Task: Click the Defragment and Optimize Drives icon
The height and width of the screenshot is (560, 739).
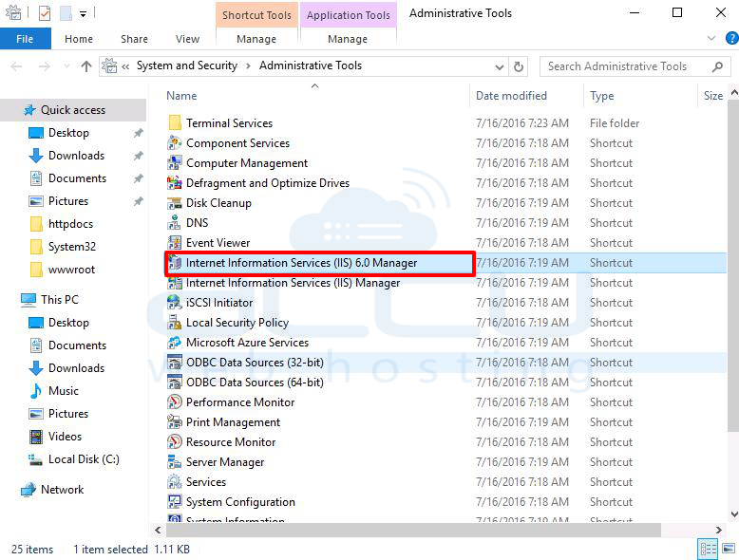Action: [x=175, y=183]
